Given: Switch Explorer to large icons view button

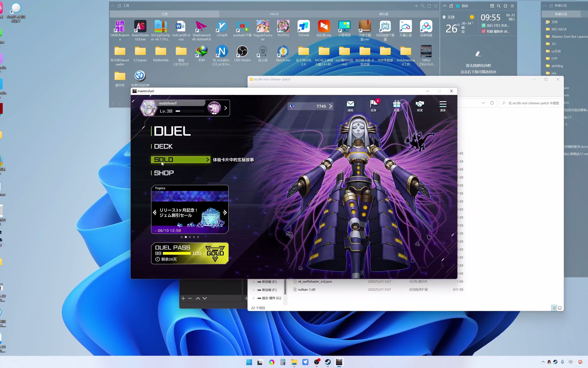Looking at the screenshot, I should (x=560, y=308).
